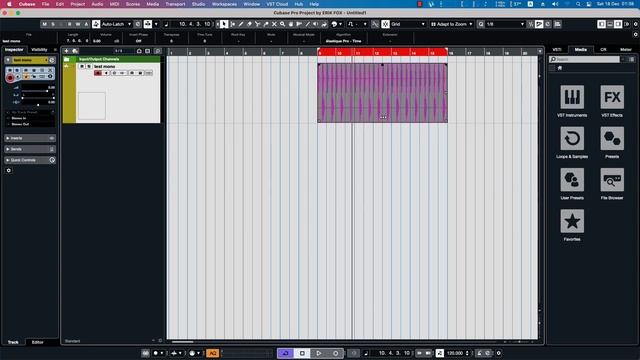640x360 pixels.
Task: Select the Input/Output Channels folder track
Action: (111, 59)
